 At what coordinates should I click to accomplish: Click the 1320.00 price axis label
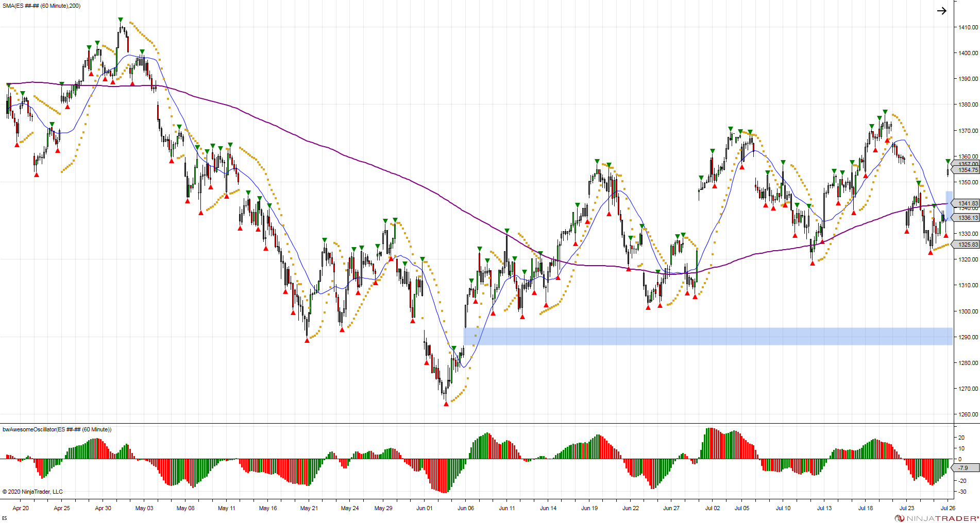click(968, 259)
